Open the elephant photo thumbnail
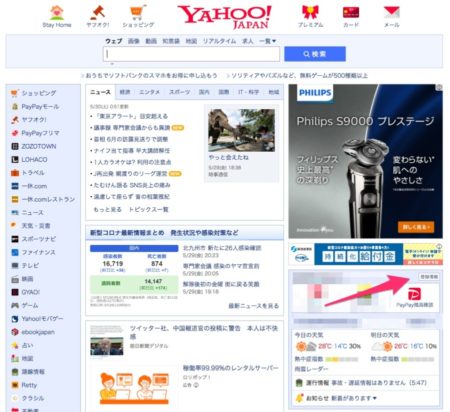This screenshot has height=412, width=450. (241, 130)
